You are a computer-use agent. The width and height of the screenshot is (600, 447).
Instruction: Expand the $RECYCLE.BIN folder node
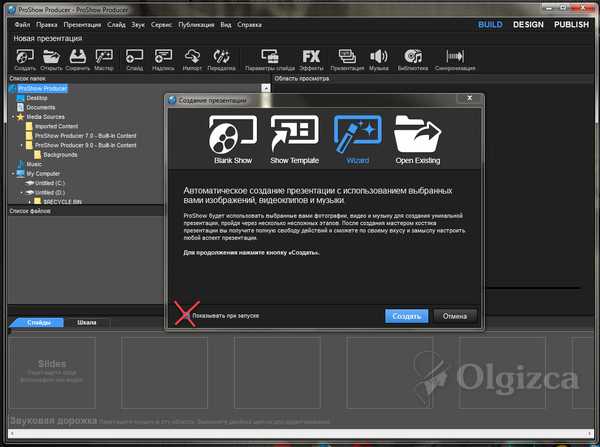(x=30, y=201)
